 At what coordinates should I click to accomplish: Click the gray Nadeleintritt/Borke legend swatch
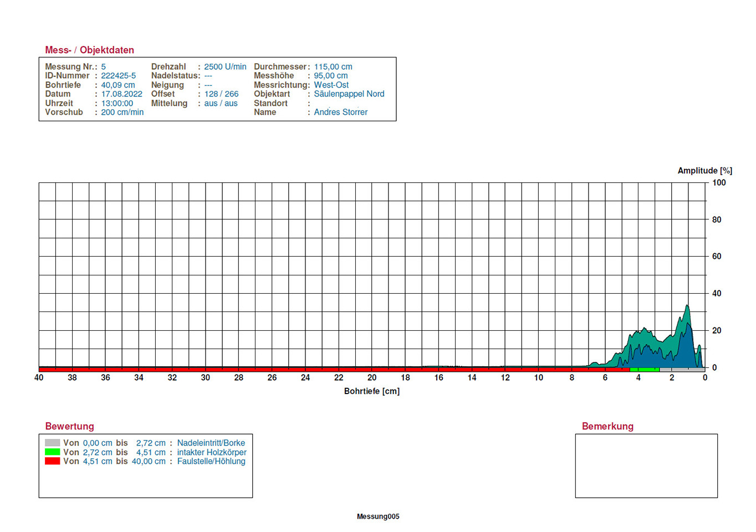pos(52,443)
